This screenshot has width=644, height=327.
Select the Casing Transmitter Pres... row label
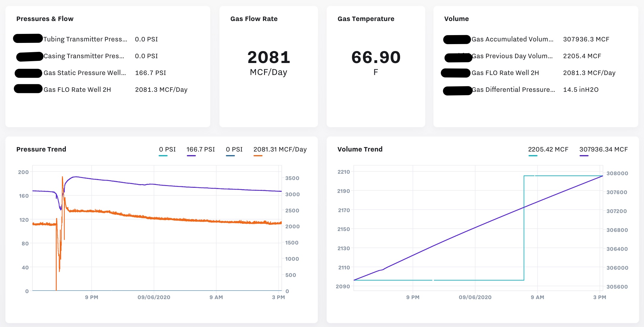click(x=84, y=56)
